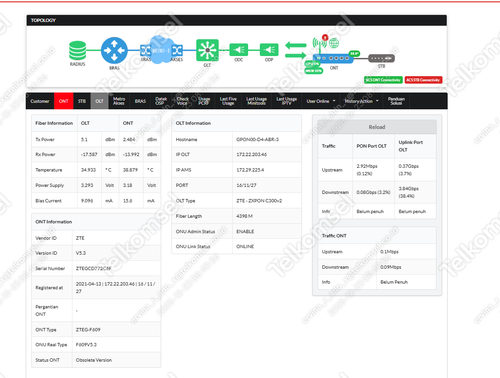
Task: Click the OLT Rx Power value -17.587
Action: [x=89, y=155]
